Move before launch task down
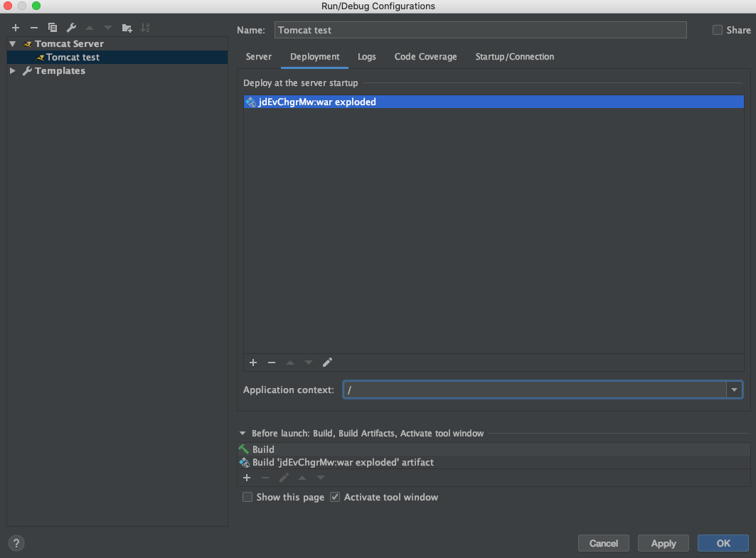The height and width of the screenshot is (558, 756). click(321, 478)
